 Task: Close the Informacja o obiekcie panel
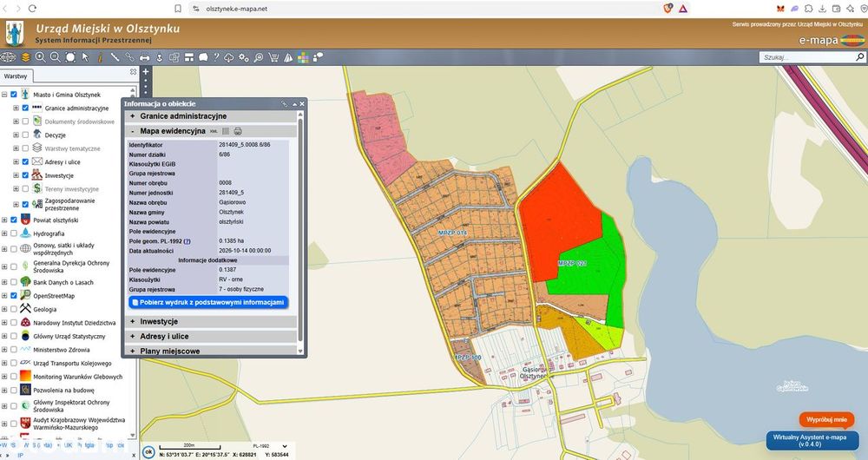coord(302,103)
